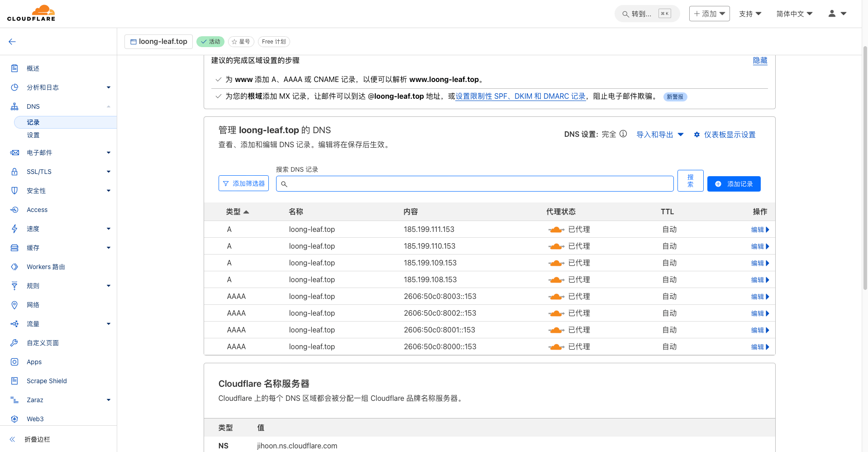Open the 简体中文 language dropdown

tap(794, 14)
